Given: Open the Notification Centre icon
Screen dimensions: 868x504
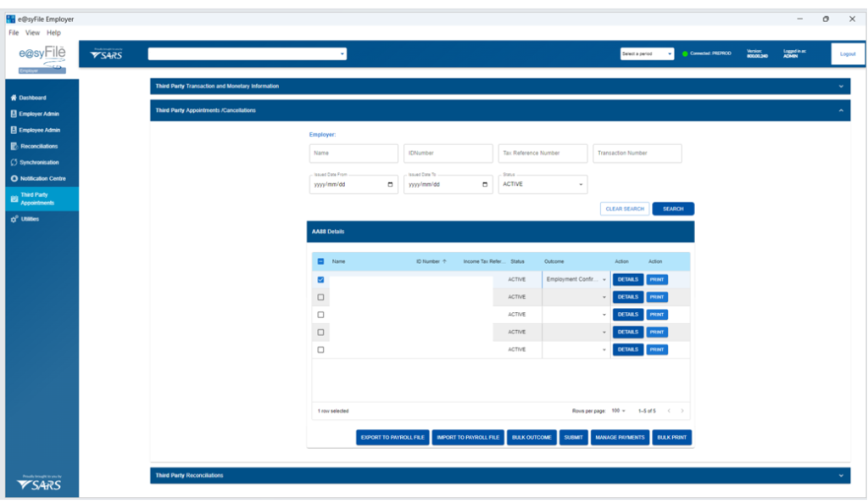Looking at the screenshot, I should [14, 178].
